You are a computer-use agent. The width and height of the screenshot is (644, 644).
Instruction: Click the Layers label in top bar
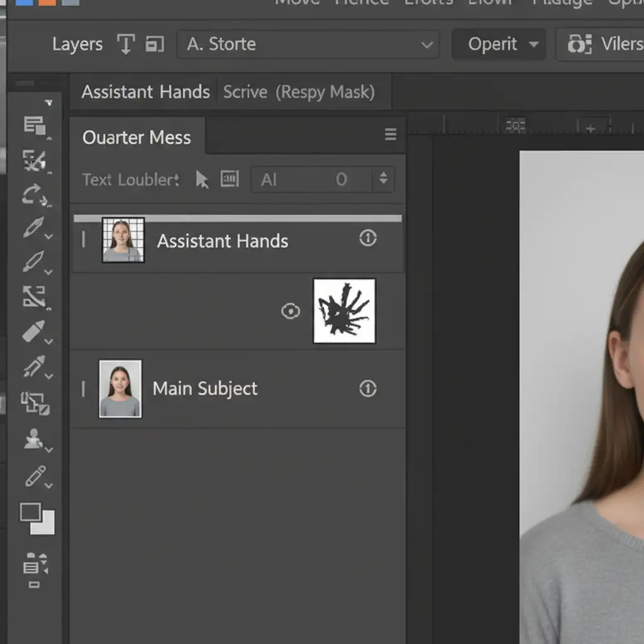(x=77, y=44)
